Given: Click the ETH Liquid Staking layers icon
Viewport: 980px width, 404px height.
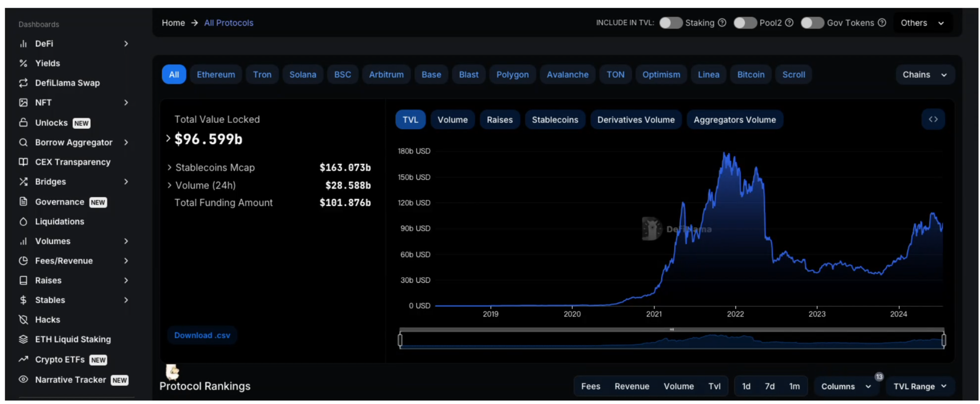Looking at the screenshot, I should tap(23, 339).
